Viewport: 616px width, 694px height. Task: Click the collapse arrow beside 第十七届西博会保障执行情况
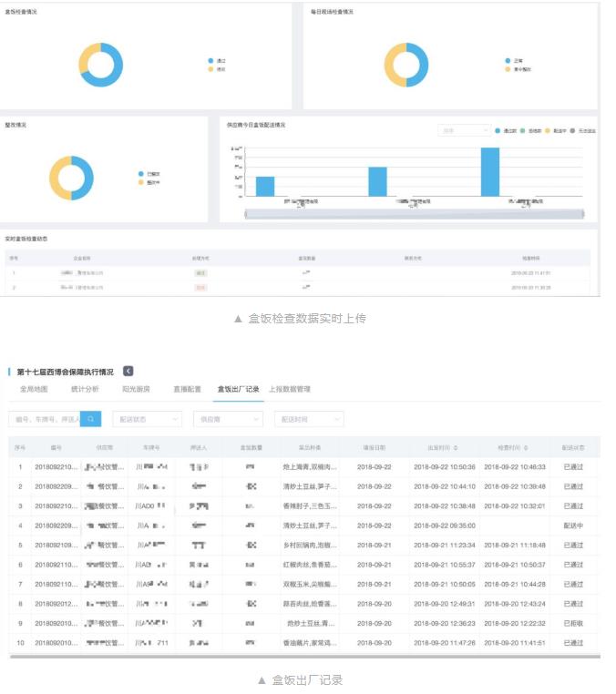(x=128, y=372)
